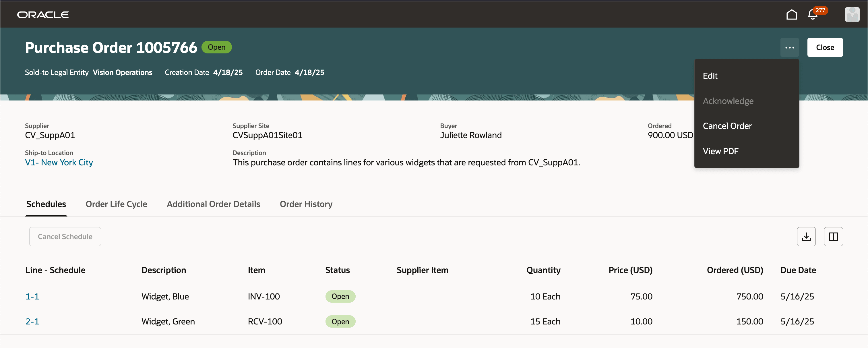Viewport: 868px width, 348px height.
Task: Open schedule 2-1 for Widget, Green
Action: pos(32,321)
